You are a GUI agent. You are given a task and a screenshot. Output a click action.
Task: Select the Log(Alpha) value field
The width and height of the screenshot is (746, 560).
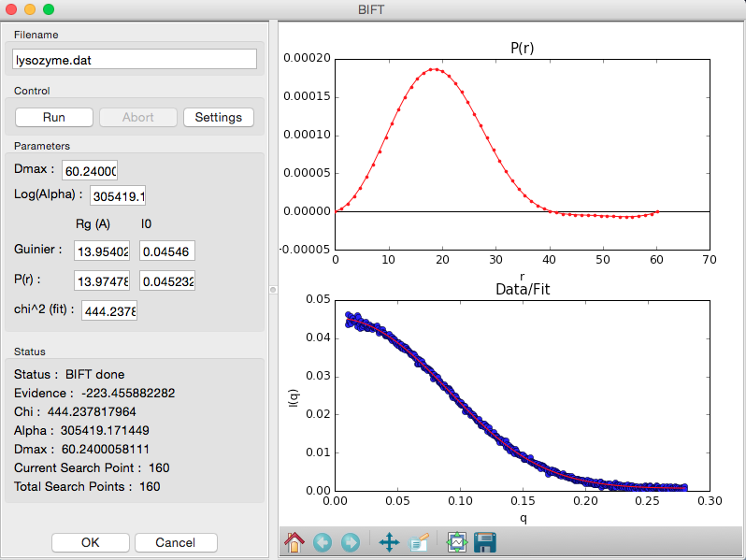tap(118, 195)
